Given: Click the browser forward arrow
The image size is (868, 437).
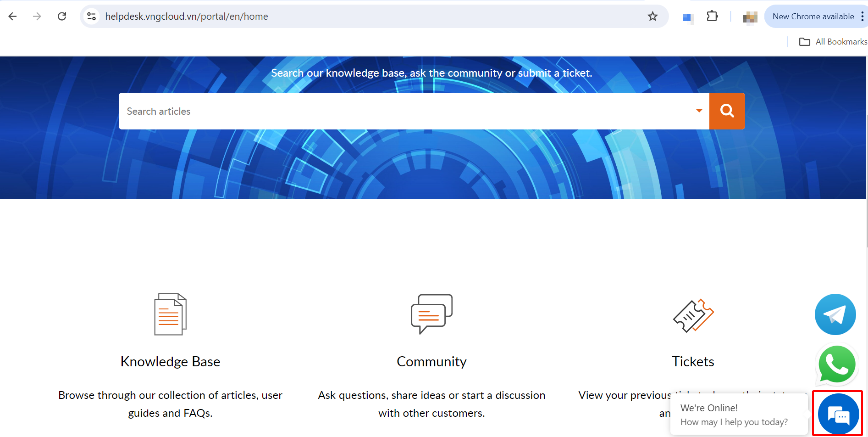Looking at the screenshot, I should coord(37,17).
